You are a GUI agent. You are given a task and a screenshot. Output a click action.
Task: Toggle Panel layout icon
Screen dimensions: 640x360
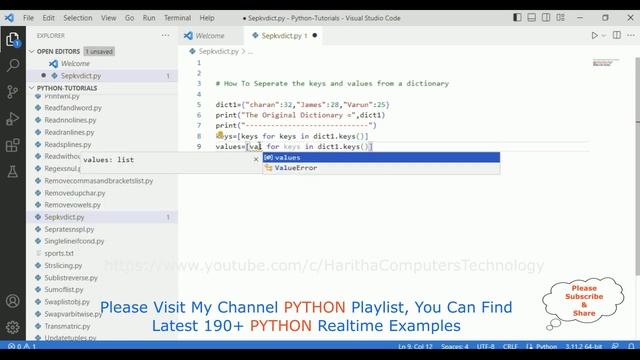point(531,18)
